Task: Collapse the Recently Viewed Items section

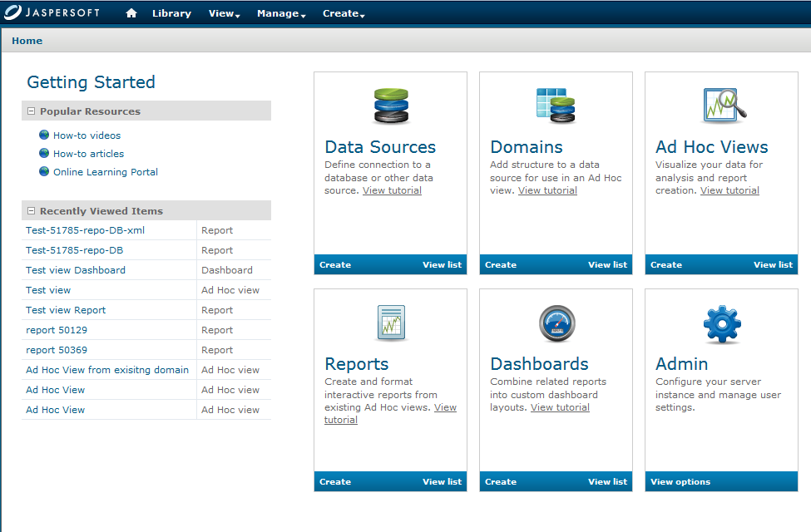Action: click(x=31, y=211)
